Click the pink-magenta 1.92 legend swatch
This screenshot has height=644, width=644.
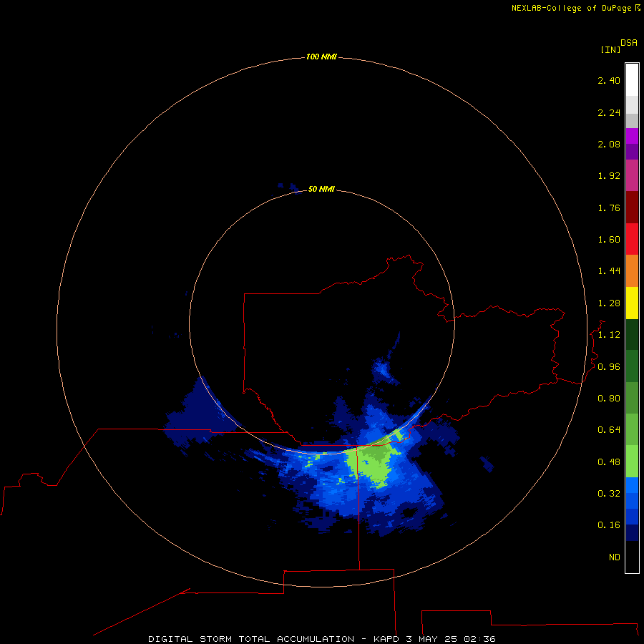632,176
